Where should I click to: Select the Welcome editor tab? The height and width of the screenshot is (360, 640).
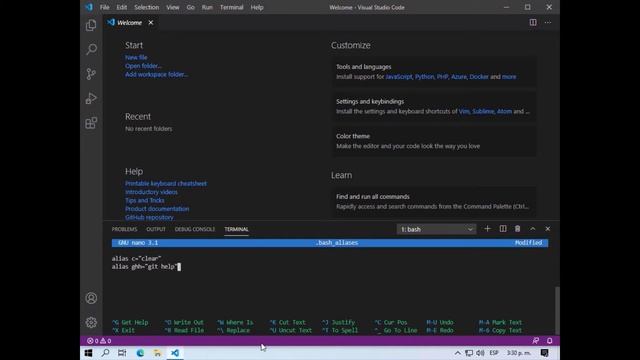131,22
